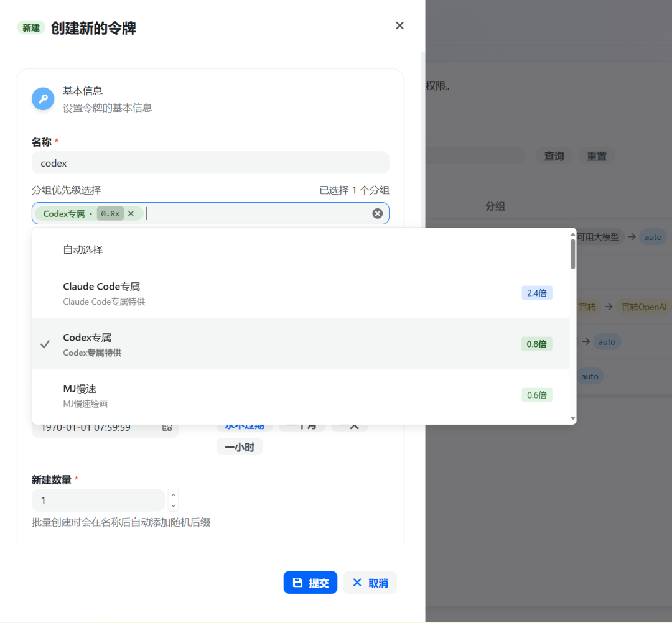Image resolution: width=672 pixels, height=623 pixels.
Task: Click the checkmark icon next to Codex专属
Action: [45, 344]
